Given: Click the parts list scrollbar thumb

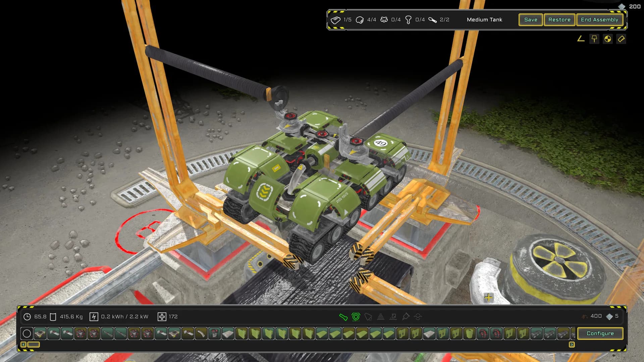Looking at the screenshot, I should click(x=34, y=345).
